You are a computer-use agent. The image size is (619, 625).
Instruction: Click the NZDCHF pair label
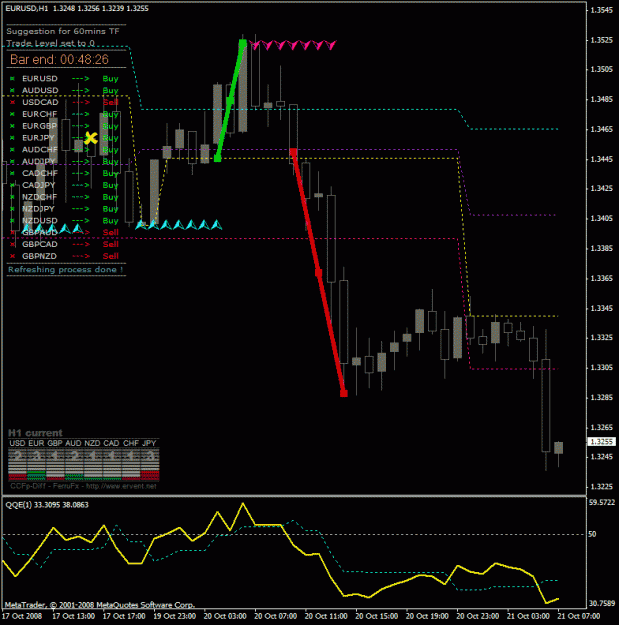(39, 197)
